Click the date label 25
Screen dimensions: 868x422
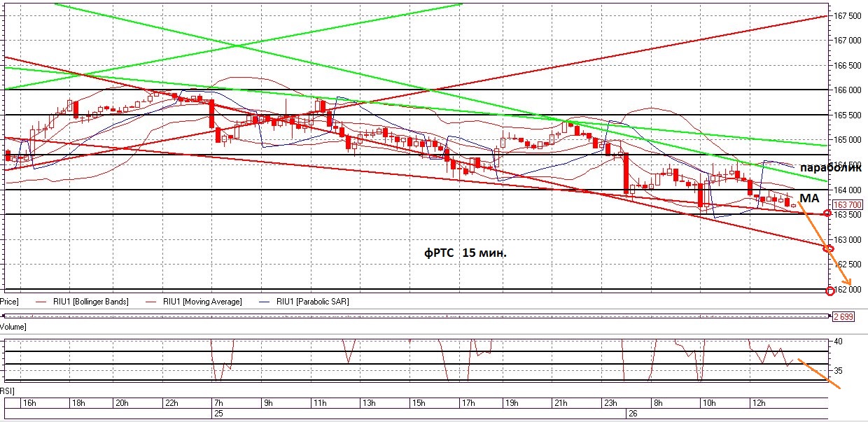coord(218,414)
